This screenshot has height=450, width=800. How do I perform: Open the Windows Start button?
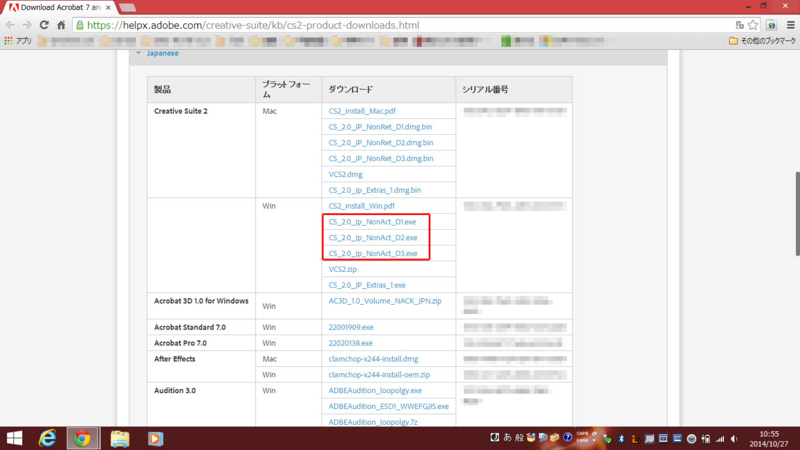(14, 438)
